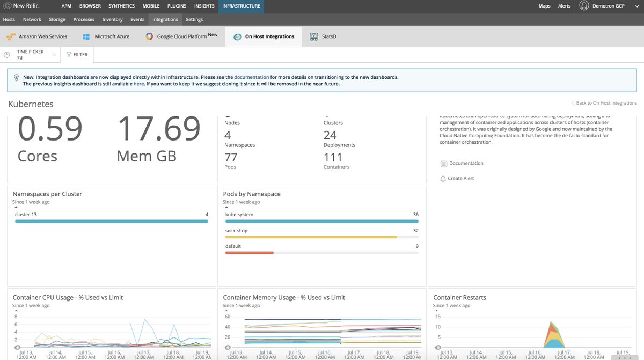Go to the Storage tab
The height and width of the screenshot is (360, 644).
(x=57, y=20)
